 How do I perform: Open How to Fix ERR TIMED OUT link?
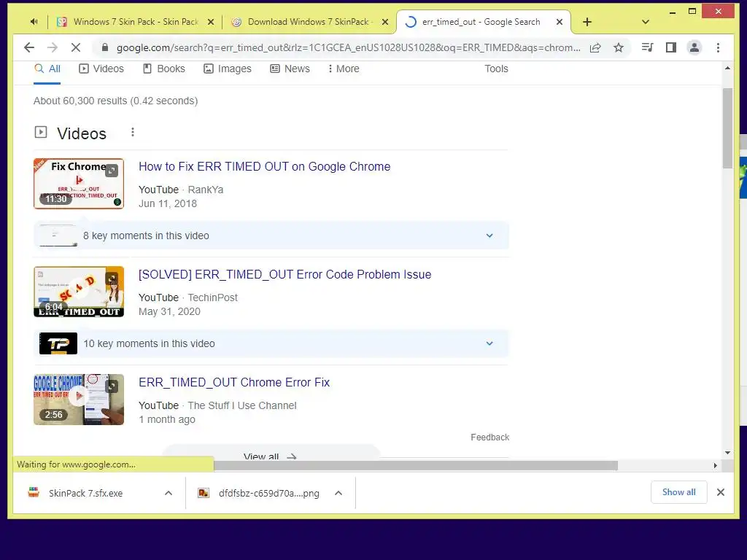(264, 167)
